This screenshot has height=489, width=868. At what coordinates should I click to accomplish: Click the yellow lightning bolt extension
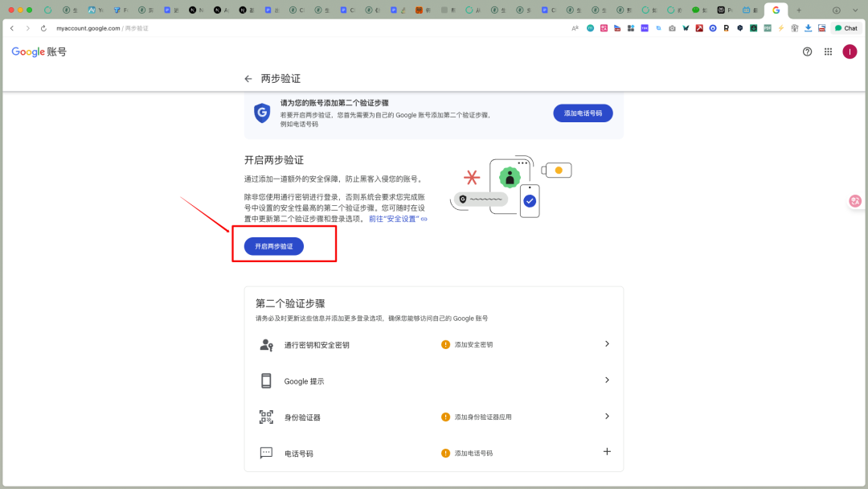(781, 28)
